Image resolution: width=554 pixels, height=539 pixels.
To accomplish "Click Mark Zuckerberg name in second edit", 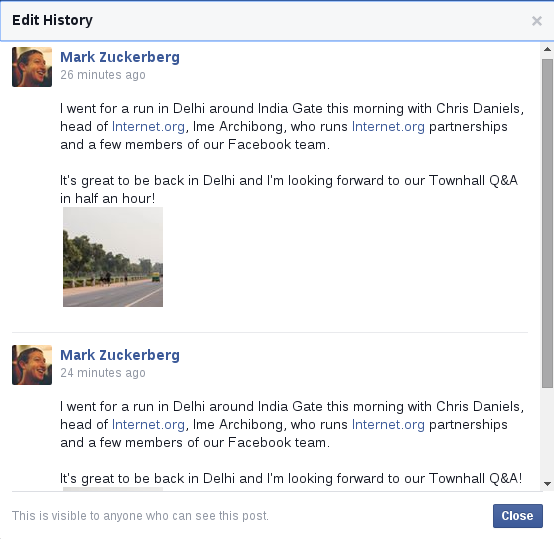I will (x=120, y=355).
